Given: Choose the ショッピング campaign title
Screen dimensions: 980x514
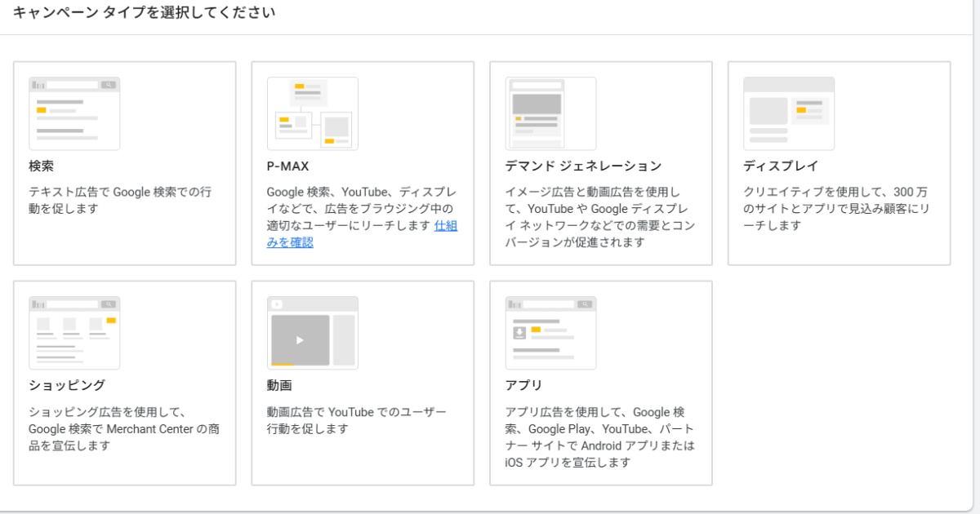Looking at the screenshot, I should point(67,385).
